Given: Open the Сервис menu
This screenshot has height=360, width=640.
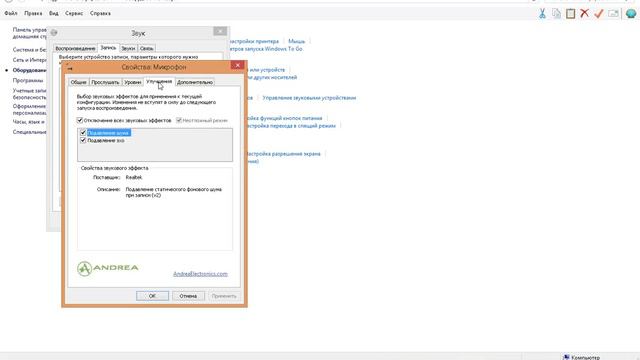Looking at the screenshot, I should pyautogui.click(x=74, y=13).
